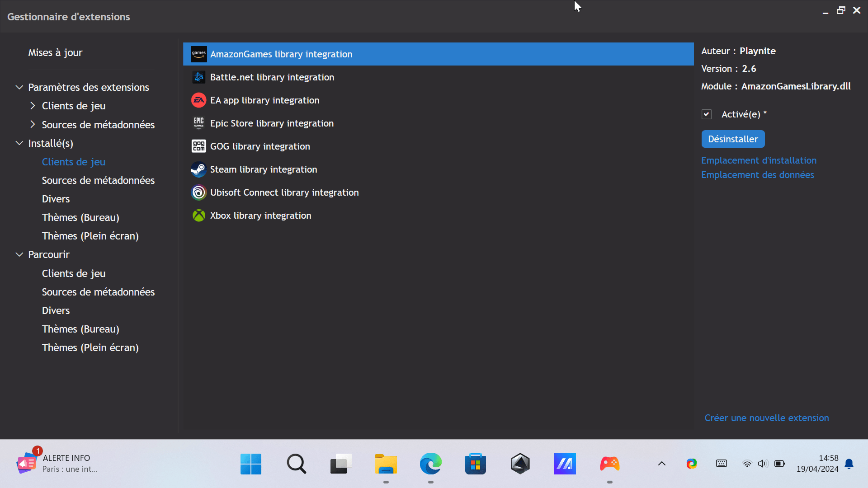Launch Microsoft Edge from taskbar
Viewport: 868px width, 488px height.
pos(430,464)
